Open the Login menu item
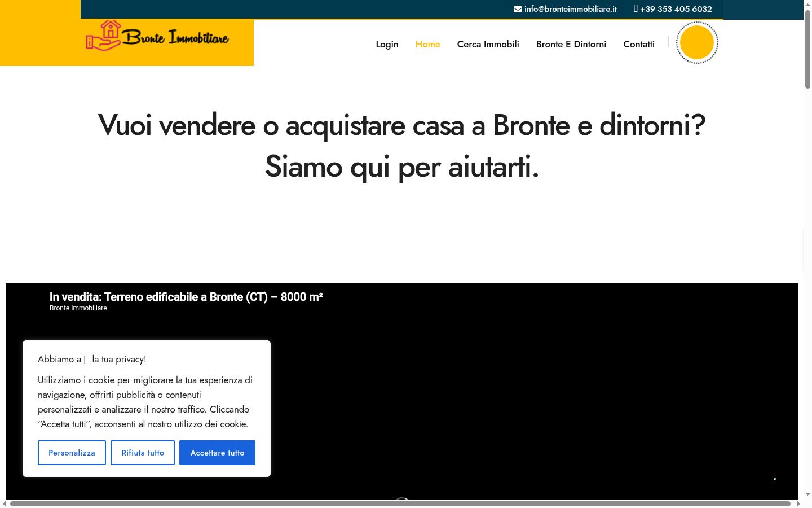 click(387, 44)
